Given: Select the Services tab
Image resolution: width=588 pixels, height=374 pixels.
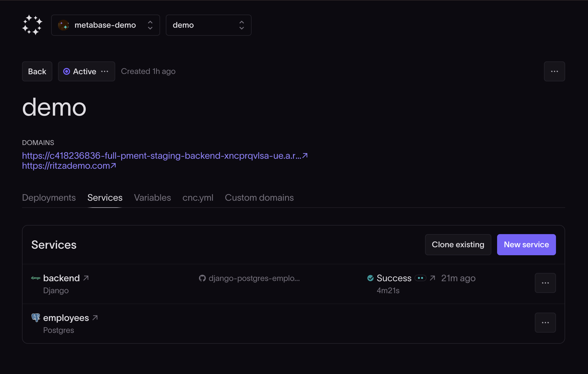Looking at the screenshot, I should pyautogui.click(x=105, y=198).
